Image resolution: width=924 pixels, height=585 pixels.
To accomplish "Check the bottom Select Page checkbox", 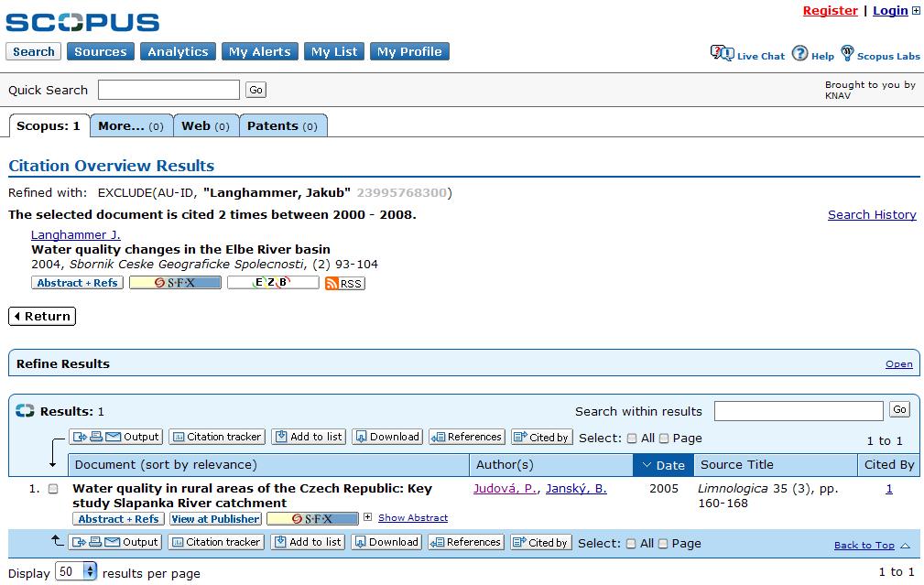I will point(663,544).
